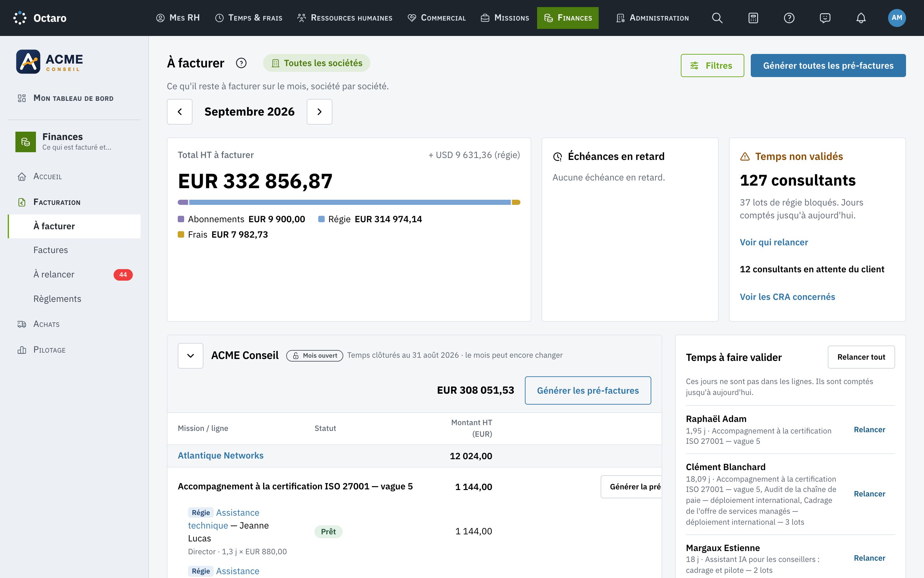The height and width of the screenshot is (578, 924).
Task: Click Relancer for Raphaël Adam
Action: click(869, 430)
